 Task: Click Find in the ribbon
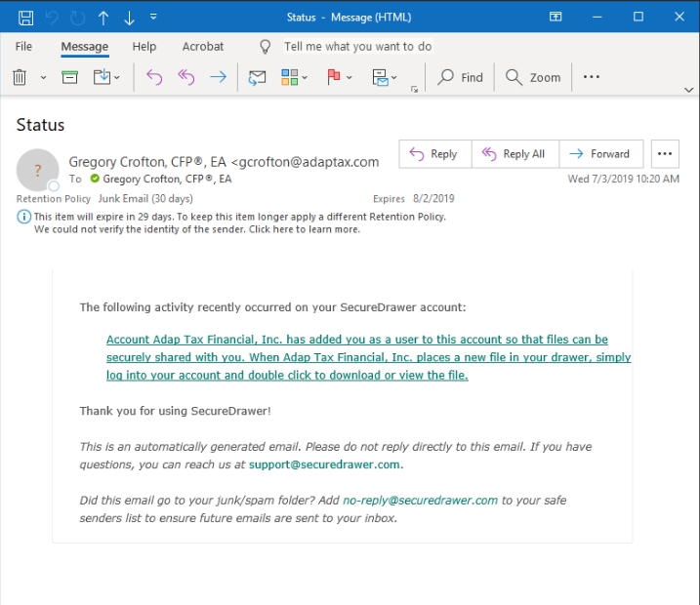coord(460,77)
